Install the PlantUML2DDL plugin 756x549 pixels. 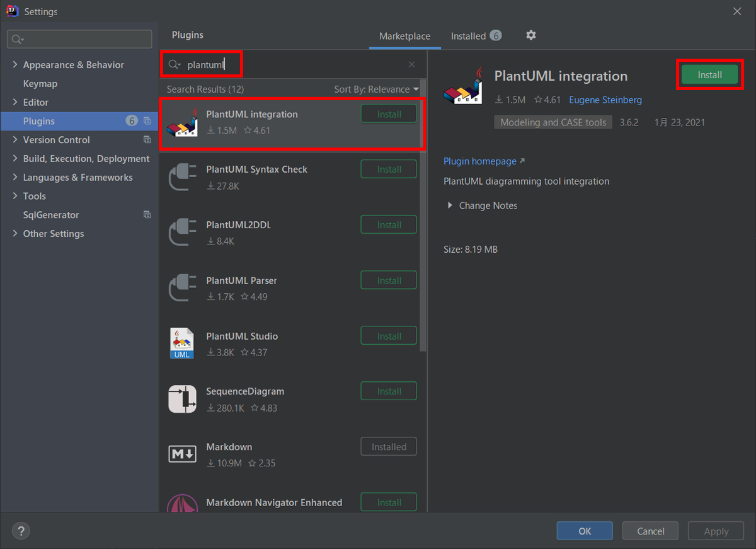pos(389,225)
